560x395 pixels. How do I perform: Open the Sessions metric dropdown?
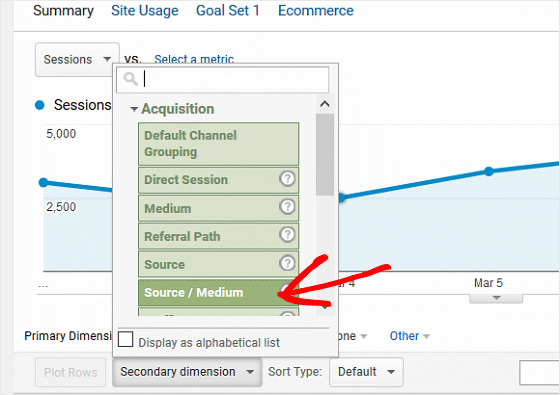(77, 60)
